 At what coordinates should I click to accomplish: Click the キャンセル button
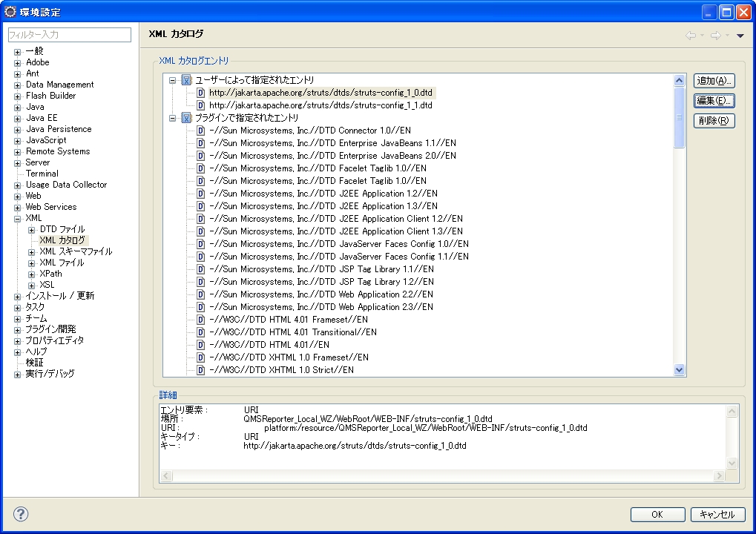[x=717, y=514]
